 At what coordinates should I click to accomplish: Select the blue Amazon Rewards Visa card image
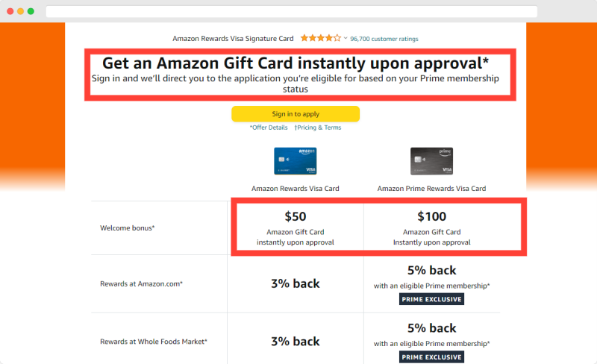(296, 161)
